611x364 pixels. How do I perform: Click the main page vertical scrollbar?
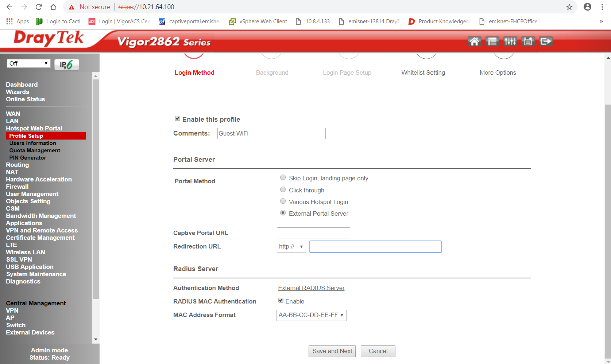click(608, 219)
